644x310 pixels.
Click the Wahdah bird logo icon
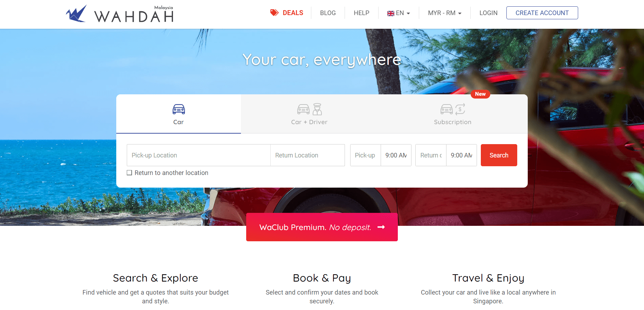coord(76,14)
